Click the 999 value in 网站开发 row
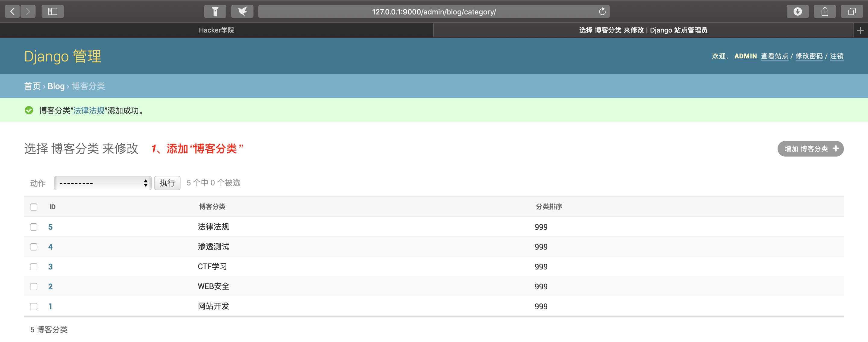Viewport: 868px width, 342px height. [x=541, y=306]
